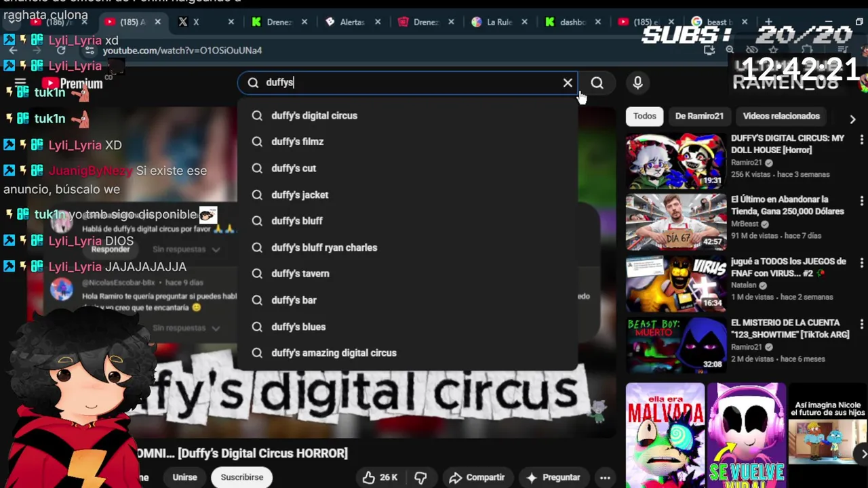Viewport: 868px width, 488px height.
Task: Choose suggestion duffy's amazing digital circus
Action: pos(408,353)
